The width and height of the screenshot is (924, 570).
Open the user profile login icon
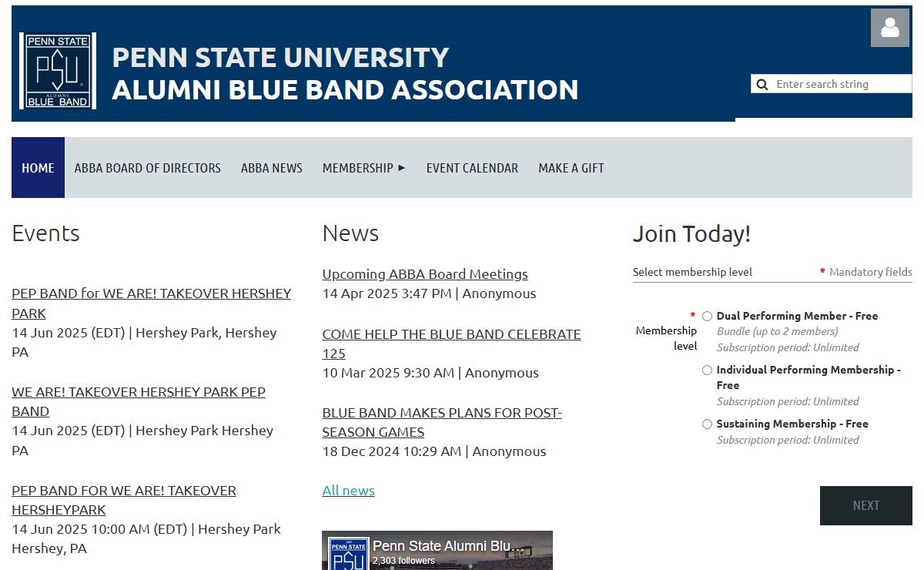pyautogui.click(x=890, y=28)
